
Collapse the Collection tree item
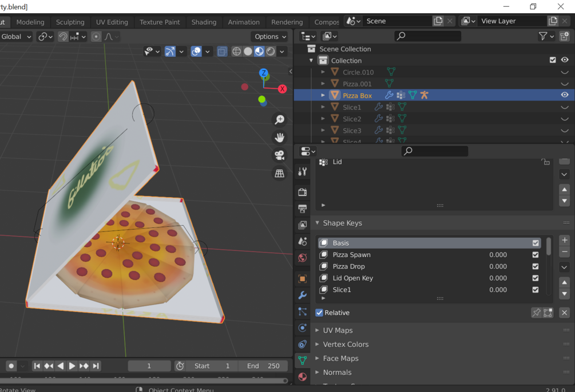point(311,60)
